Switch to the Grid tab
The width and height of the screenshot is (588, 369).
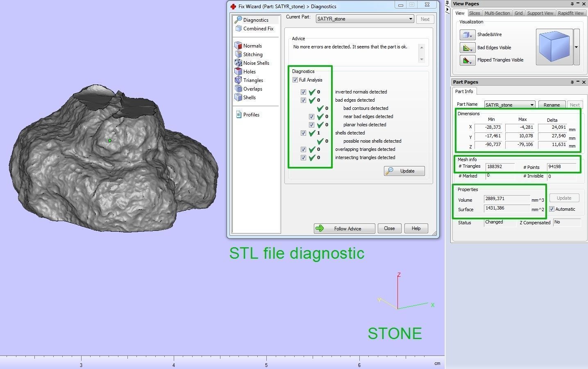pos(519,13)
